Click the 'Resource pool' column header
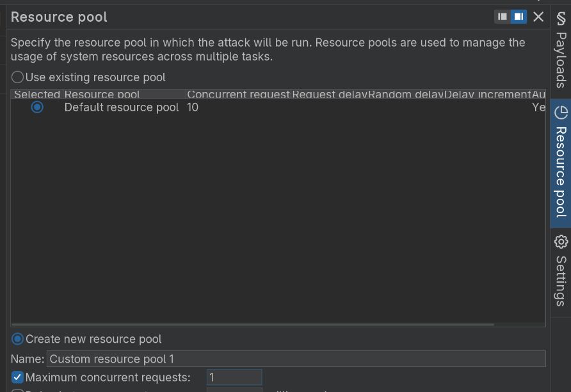 (x=102, y=95)
